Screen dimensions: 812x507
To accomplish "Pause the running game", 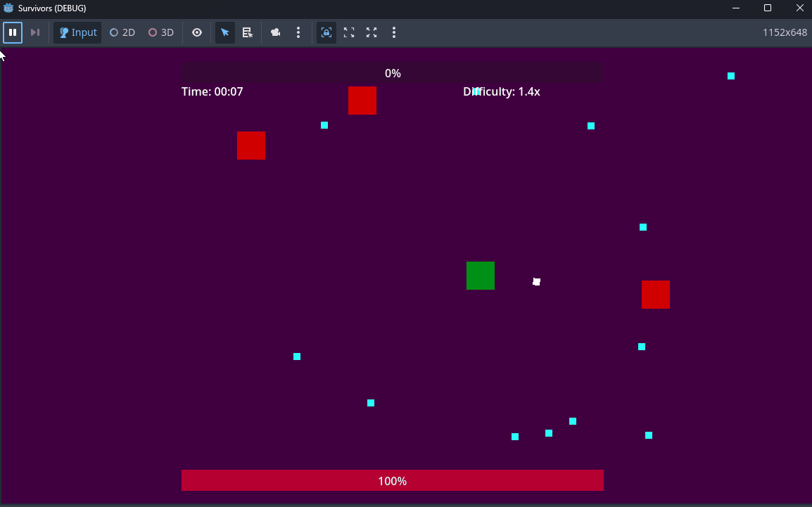I will pyautogui.click(x=13, y=32).
